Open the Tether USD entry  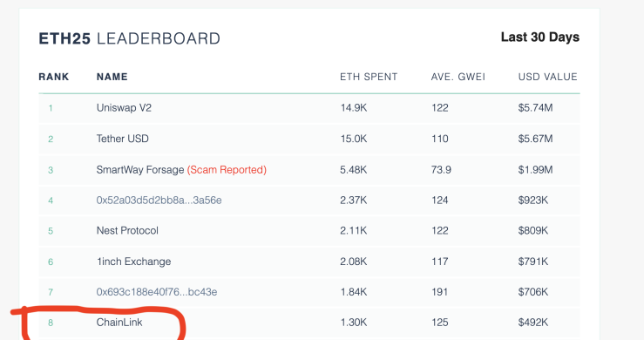tap(122, 139)
